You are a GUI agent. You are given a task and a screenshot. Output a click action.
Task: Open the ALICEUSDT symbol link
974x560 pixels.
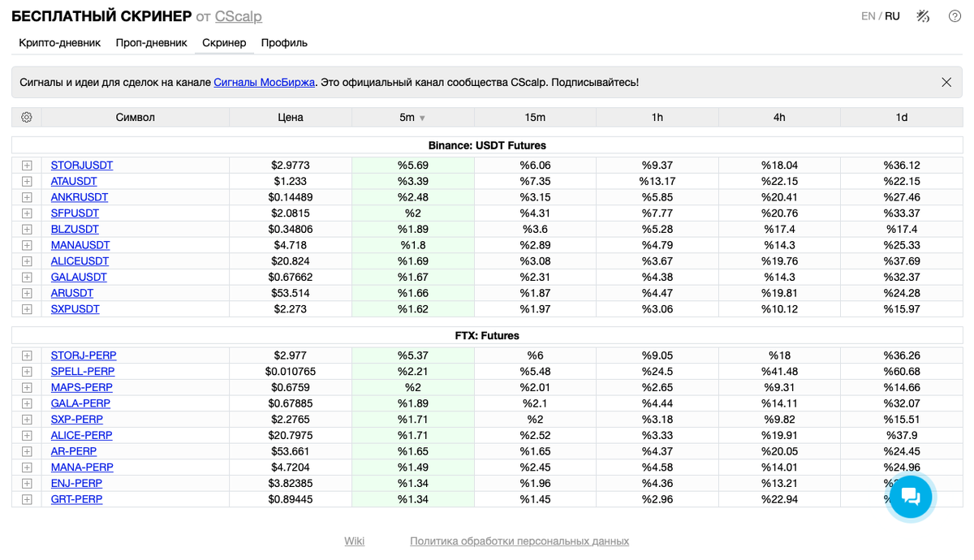pos(80,261)
